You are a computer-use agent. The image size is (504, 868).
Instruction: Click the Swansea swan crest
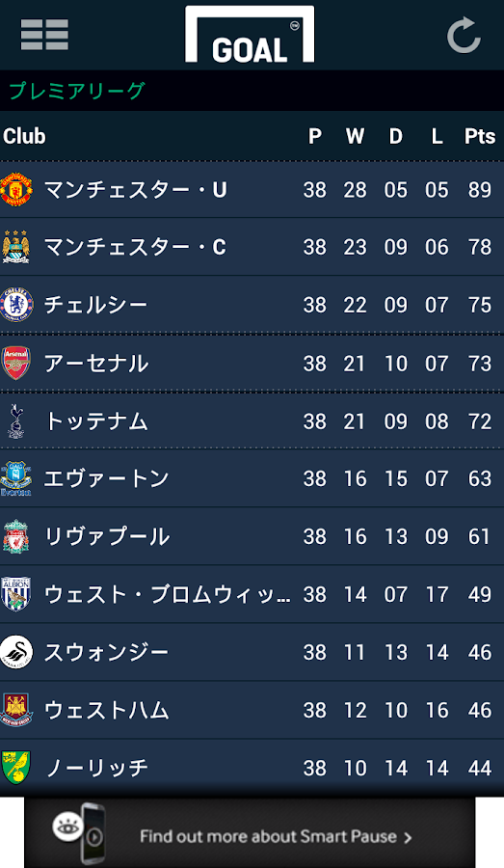pyautogui.click(x=16, y=652)
